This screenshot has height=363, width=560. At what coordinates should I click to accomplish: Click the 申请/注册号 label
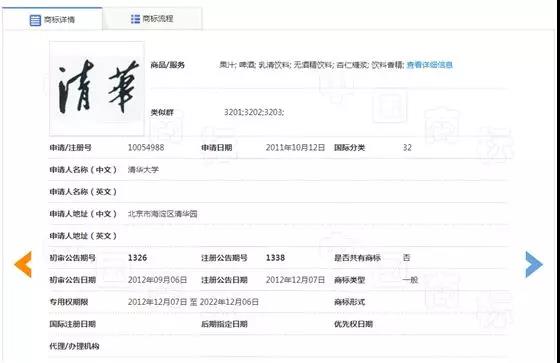70,148
